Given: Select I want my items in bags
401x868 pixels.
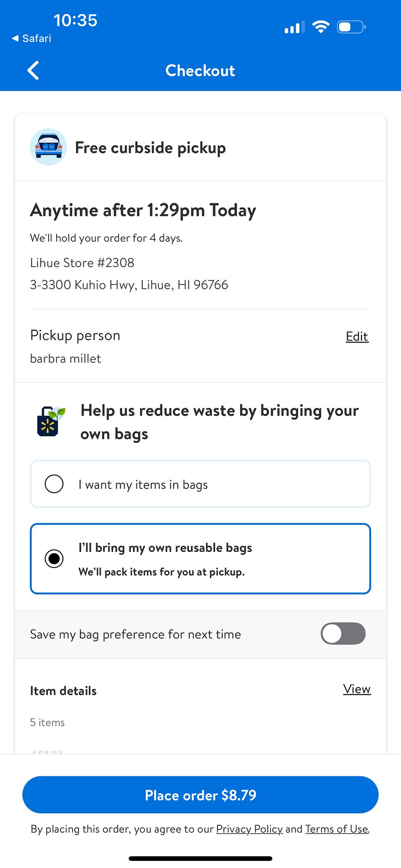Looking at the screenshot, I should [x=200, y=484].
